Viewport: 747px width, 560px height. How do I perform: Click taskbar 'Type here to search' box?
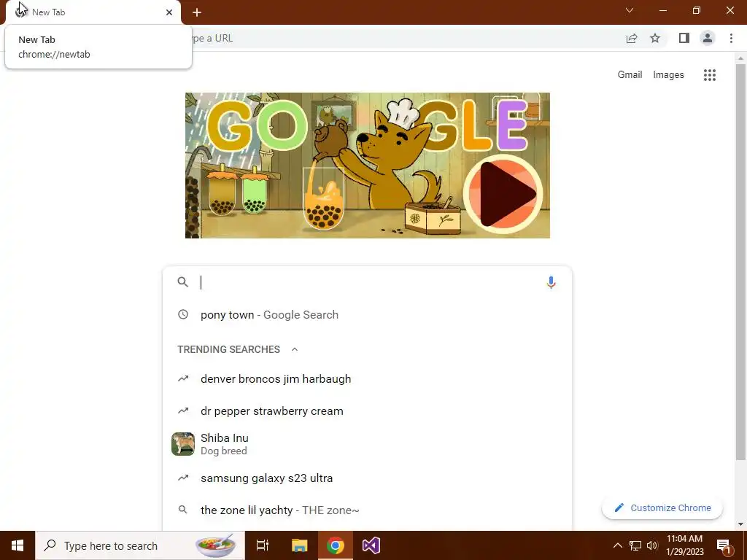click(140, 545)
